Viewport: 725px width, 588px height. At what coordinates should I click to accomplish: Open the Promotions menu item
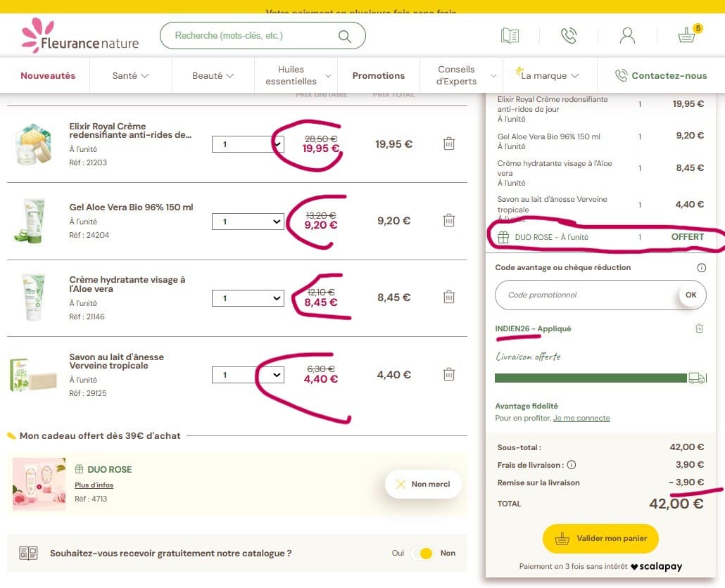[379, 75]
